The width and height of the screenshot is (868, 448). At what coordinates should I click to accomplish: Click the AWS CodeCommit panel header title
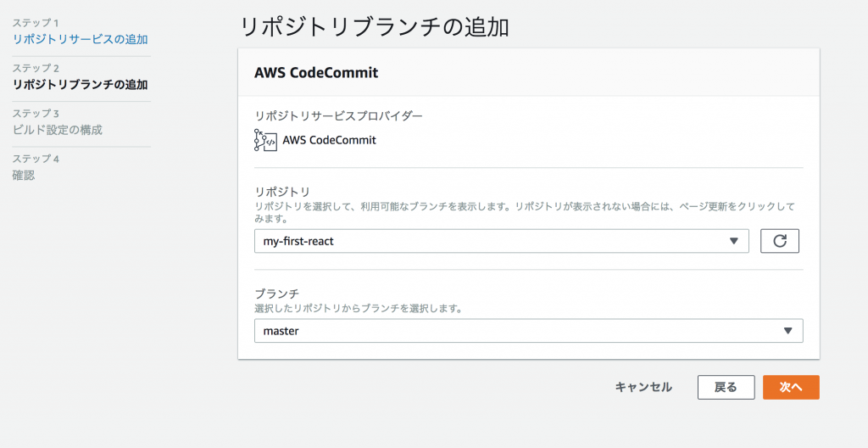tap(316, 73)
